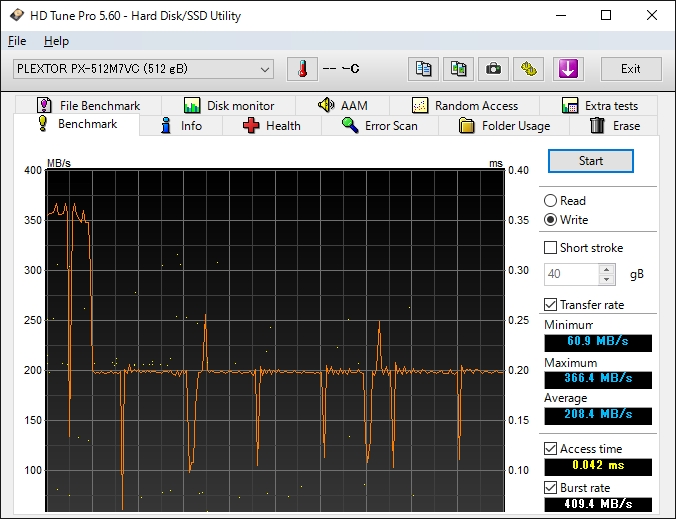Copy screenshot to clipboard icon
The width and height of the screenshot is (676, 519).
[x=458, y=69]
